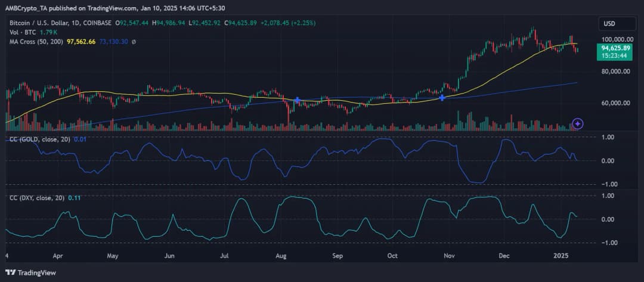Click the blue MA cross marker near November
Image resolution: width=644 pixels, height=282 pixels.
pos(442,97)
